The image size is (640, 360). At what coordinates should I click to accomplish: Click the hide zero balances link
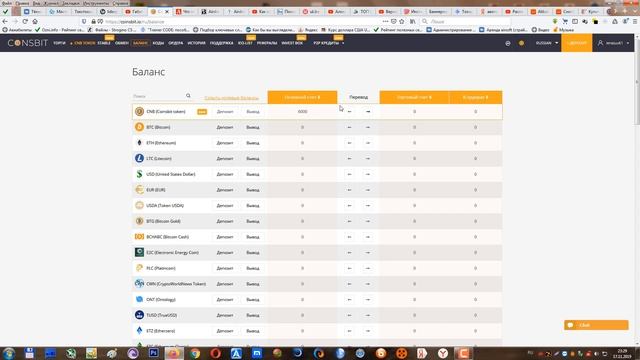coord(231,98)
